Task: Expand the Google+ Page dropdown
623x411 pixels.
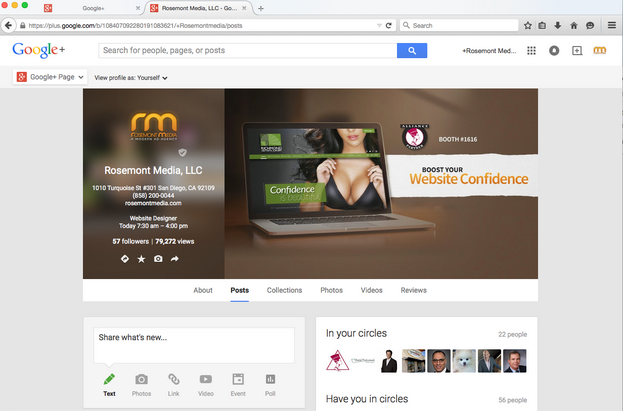Action: click(x=50, y=77)
